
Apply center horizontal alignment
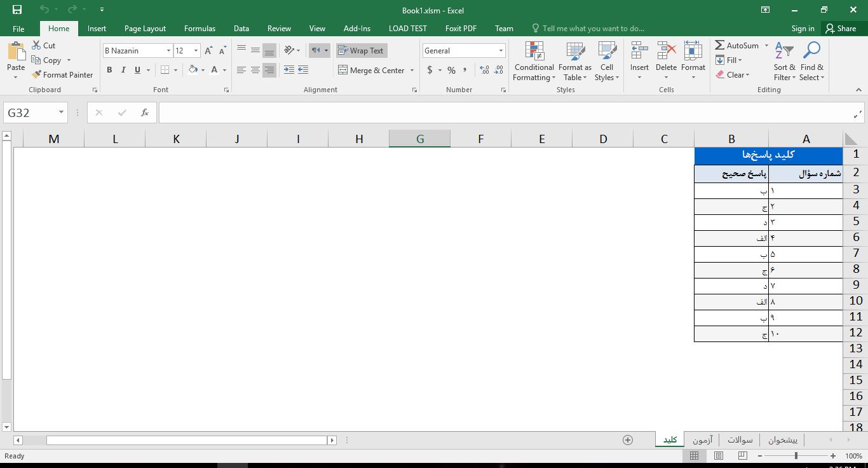255,70
